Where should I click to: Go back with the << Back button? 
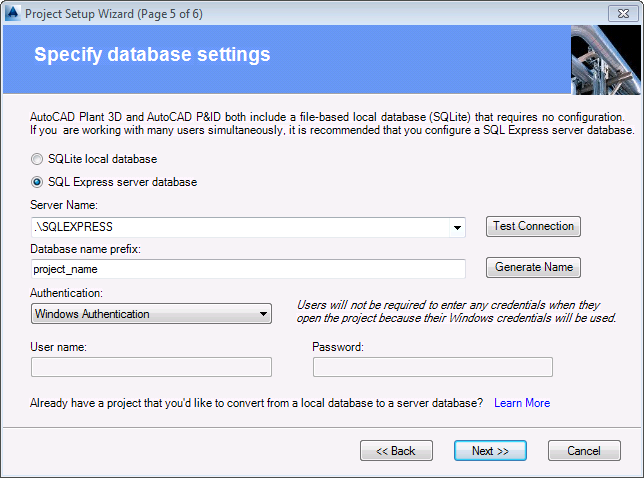click(x=396, y=451)
